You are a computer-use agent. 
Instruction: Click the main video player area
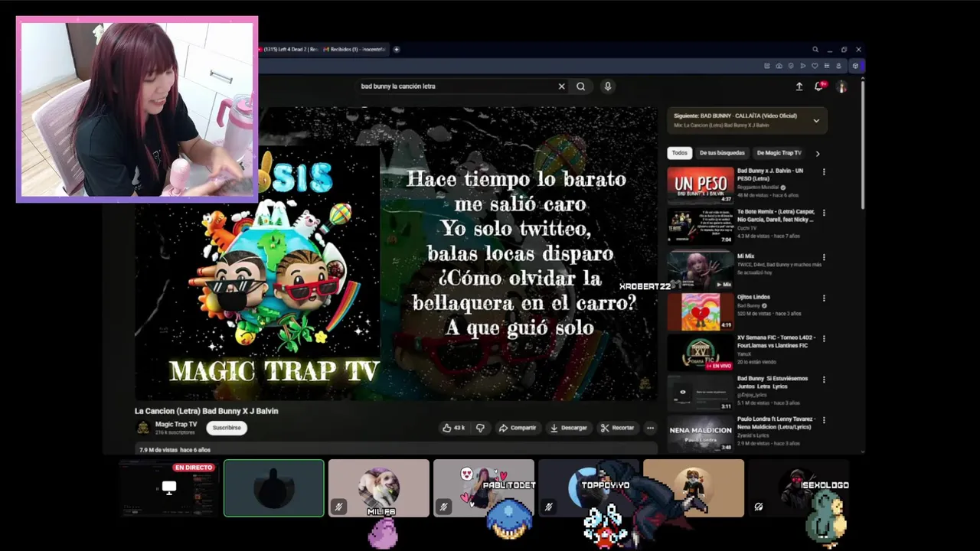point(397,253)
